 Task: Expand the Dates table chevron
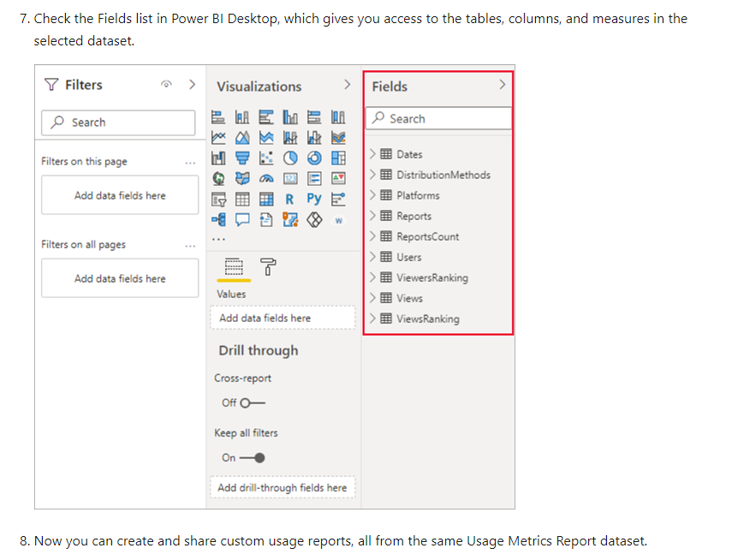tap(372, 153)
